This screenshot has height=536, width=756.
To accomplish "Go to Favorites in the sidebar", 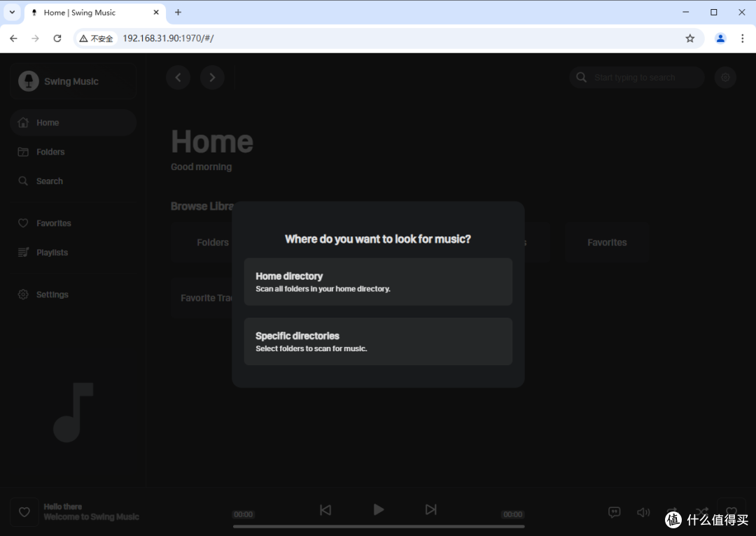I will 54,223.
